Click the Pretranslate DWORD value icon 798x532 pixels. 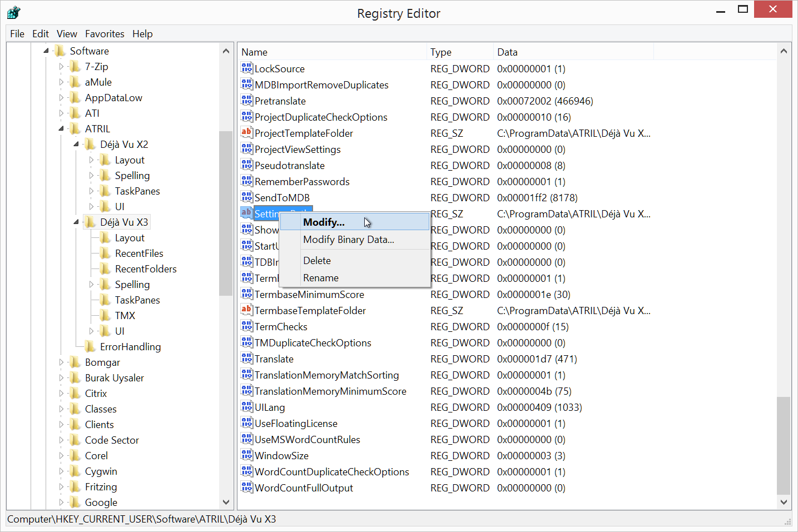(x=247, y=101)
